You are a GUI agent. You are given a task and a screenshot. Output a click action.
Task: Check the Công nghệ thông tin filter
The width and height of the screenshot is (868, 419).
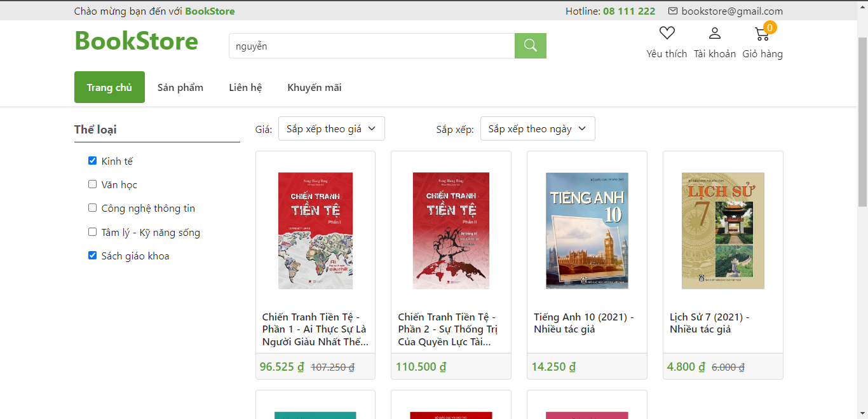tap(92, 208)
